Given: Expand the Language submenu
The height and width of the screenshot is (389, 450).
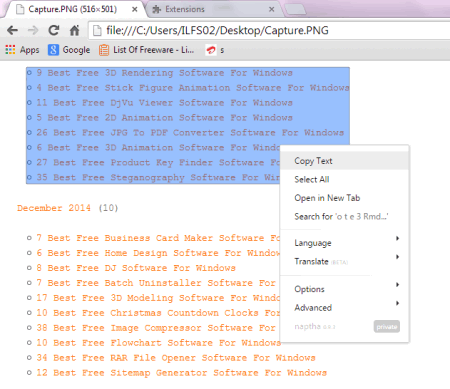Looking at the screenshot, I should tap(345, 243).
